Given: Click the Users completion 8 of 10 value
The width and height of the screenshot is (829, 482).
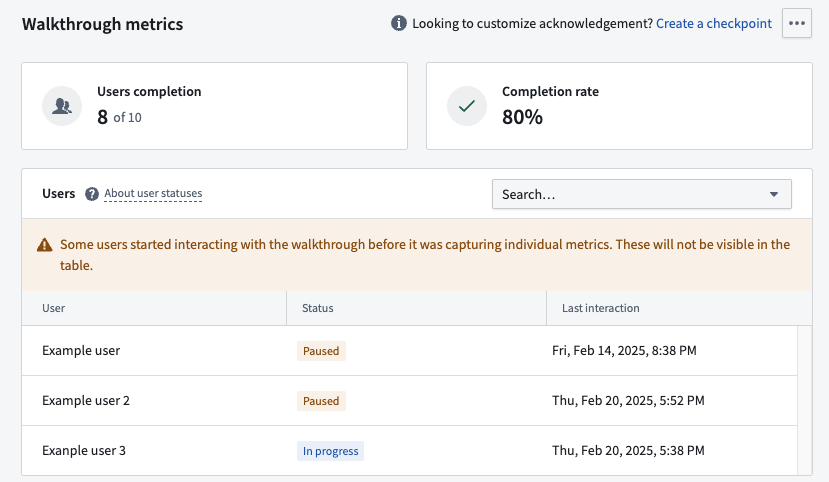Looking at the screenshot, I should click(x=119, y=117).
